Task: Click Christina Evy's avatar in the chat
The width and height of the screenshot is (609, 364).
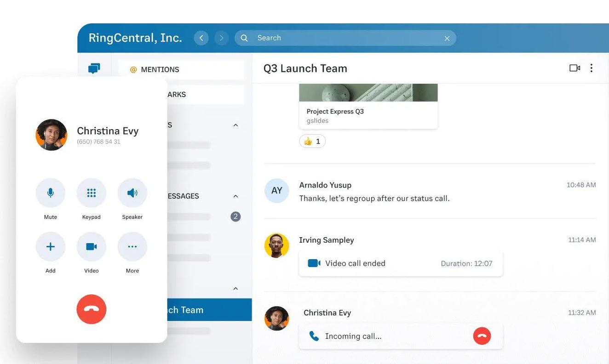Action: 277,318
